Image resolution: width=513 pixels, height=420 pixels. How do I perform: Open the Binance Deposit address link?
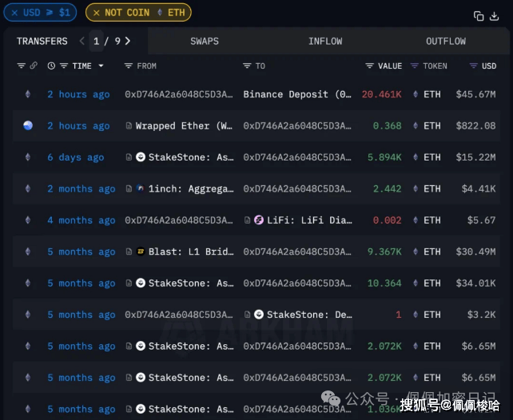[297, 94]
